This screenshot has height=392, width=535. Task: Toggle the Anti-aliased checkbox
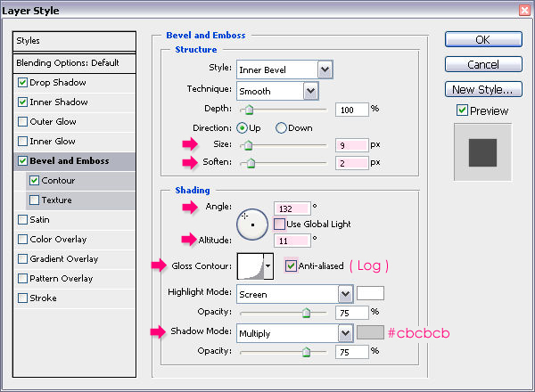coord(291,265)
